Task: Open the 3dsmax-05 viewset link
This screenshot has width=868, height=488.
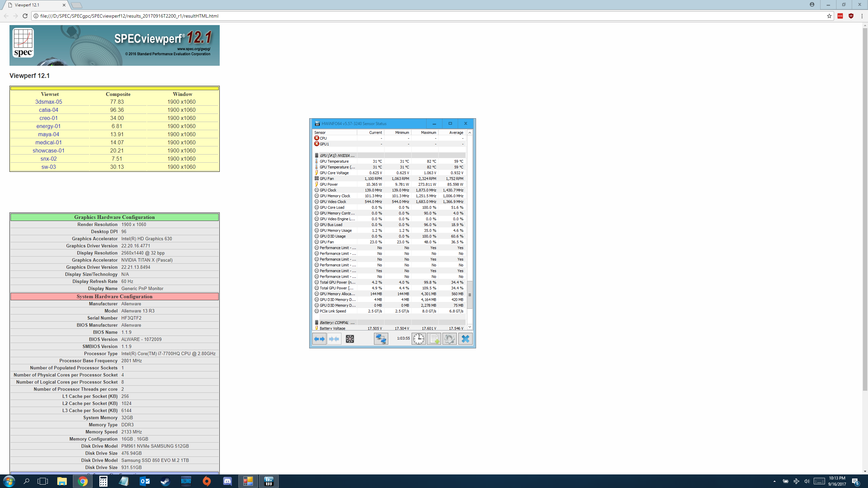Action: [x=48, y=102]
